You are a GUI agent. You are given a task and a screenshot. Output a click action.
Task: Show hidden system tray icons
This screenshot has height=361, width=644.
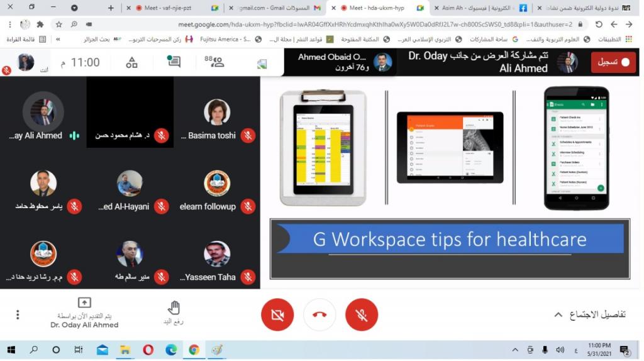click(515, 350)
